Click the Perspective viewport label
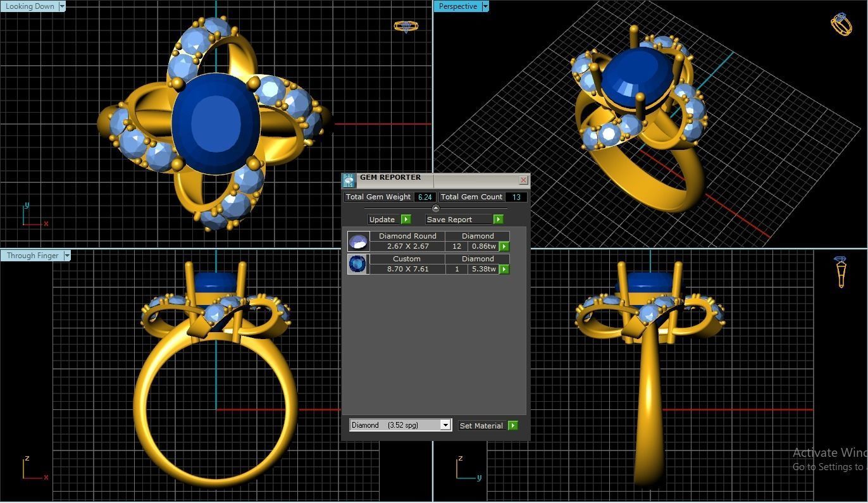The width and height of the screenshot is (868, 503). coord(458,6)
